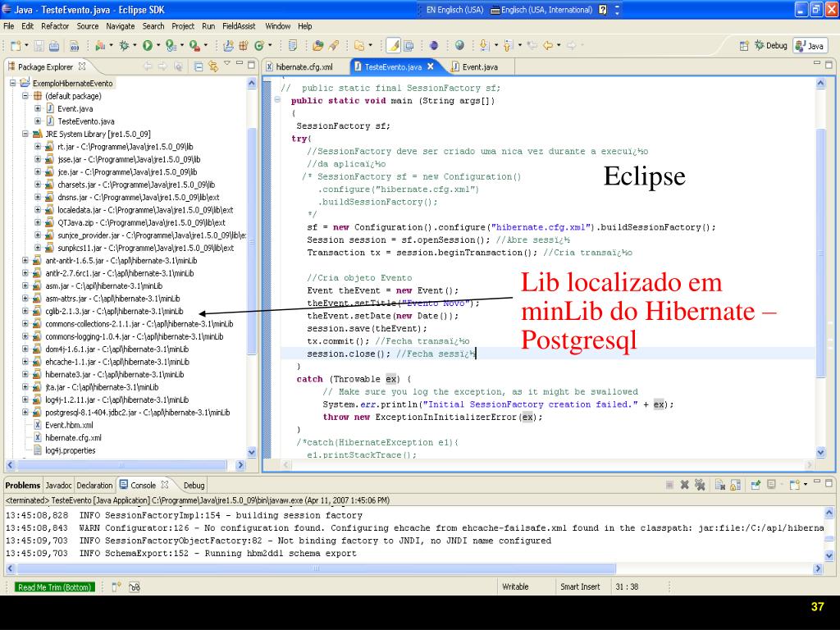Switch to the Problems tab
840x630 pixels.
tap(22, 486)
